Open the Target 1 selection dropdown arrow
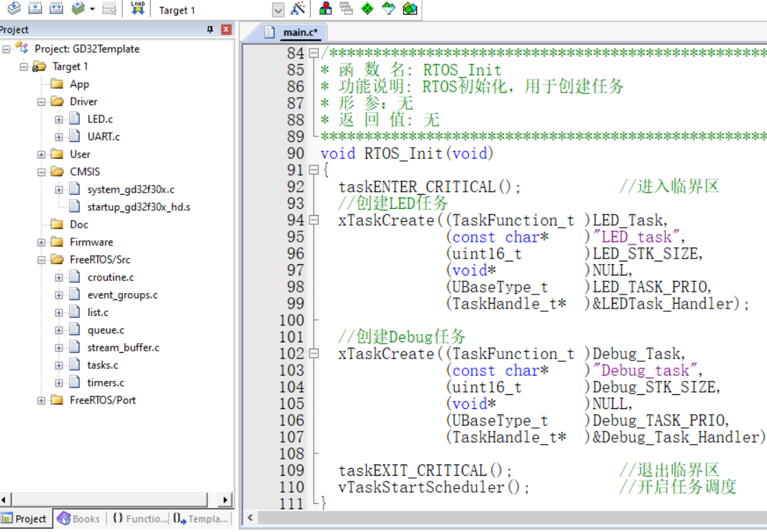 (x=278, y=10)
